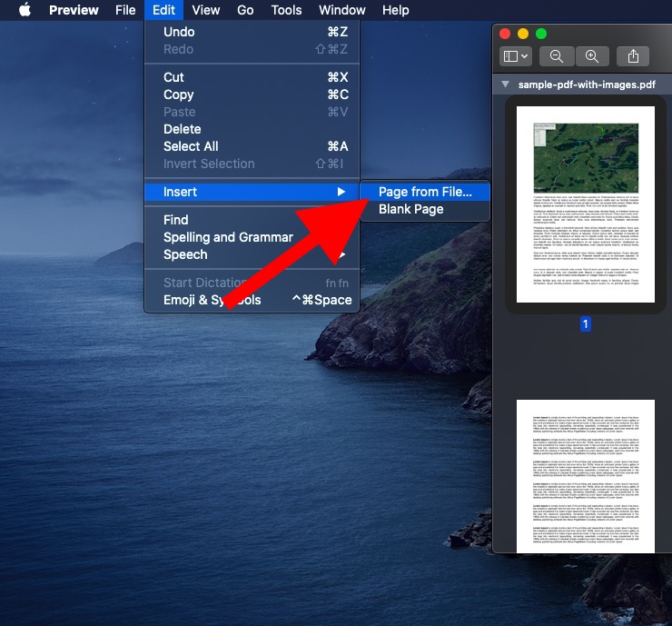Click the zoom in magnifier icon
The width and height of the screenshot is (672, 626).
(x=592, y=56)
